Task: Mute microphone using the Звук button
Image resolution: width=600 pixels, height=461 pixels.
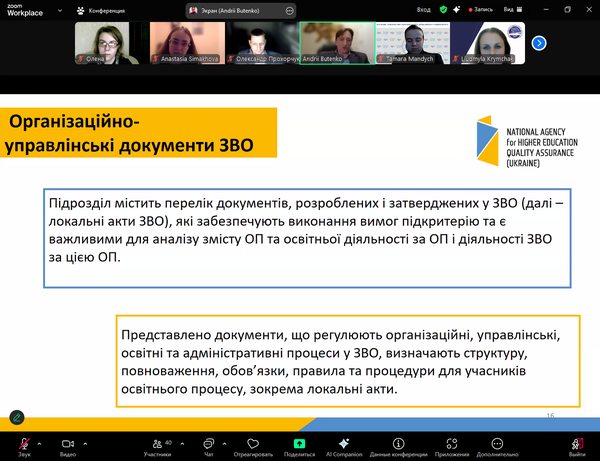Action: 23,444
